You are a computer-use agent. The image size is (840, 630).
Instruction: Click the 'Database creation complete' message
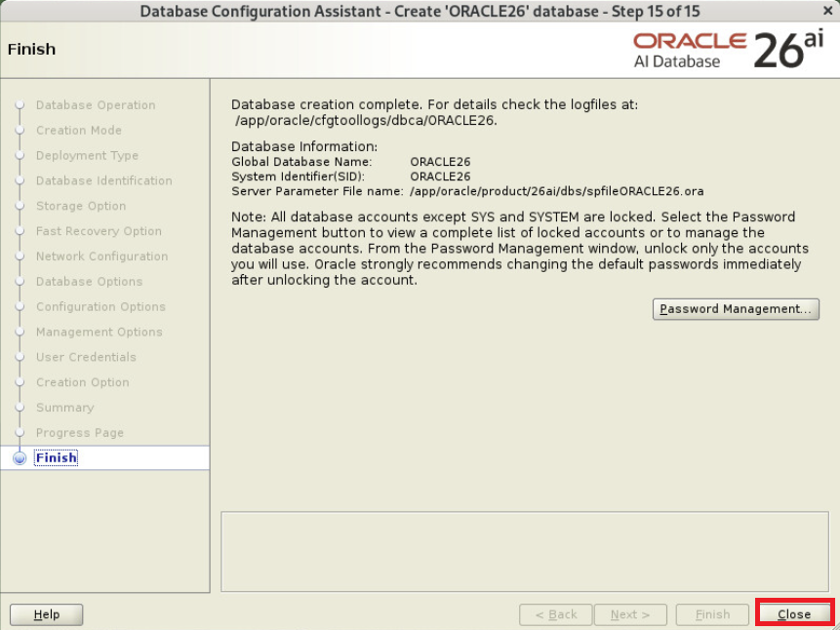click(x=434, y=104)
